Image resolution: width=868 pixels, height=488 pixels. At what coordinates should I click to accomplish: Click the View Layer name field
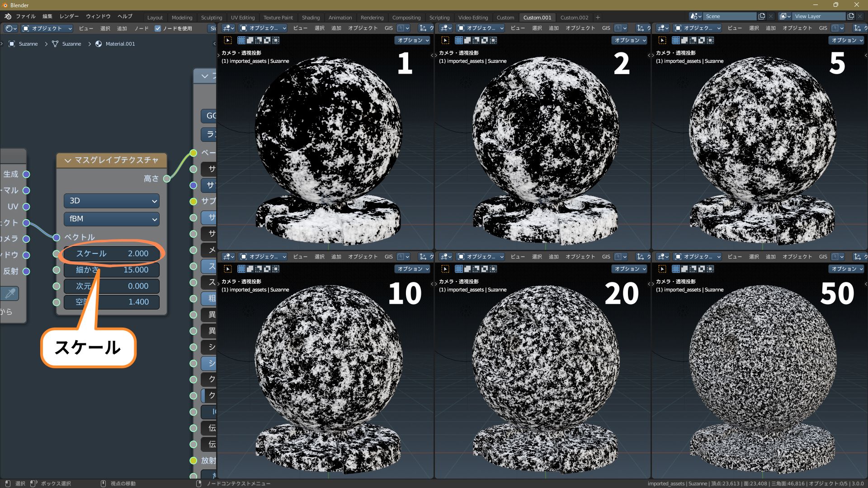pos(819,16)
